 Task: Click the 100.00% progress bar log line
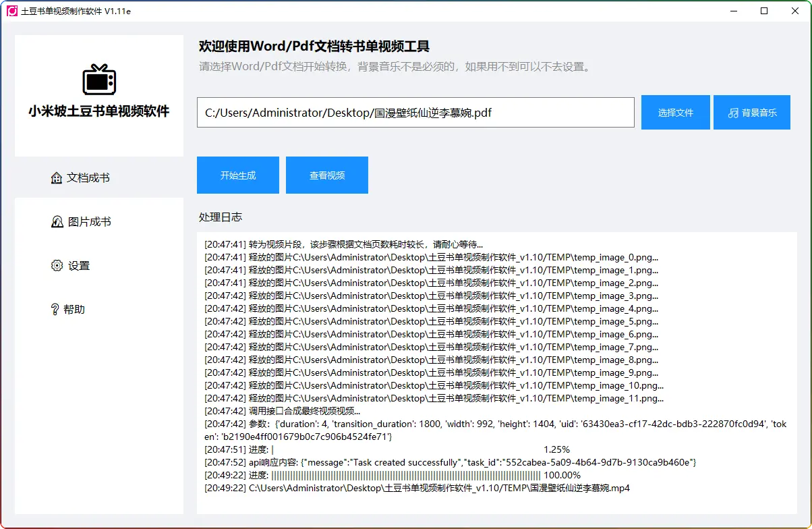point(392,475)
